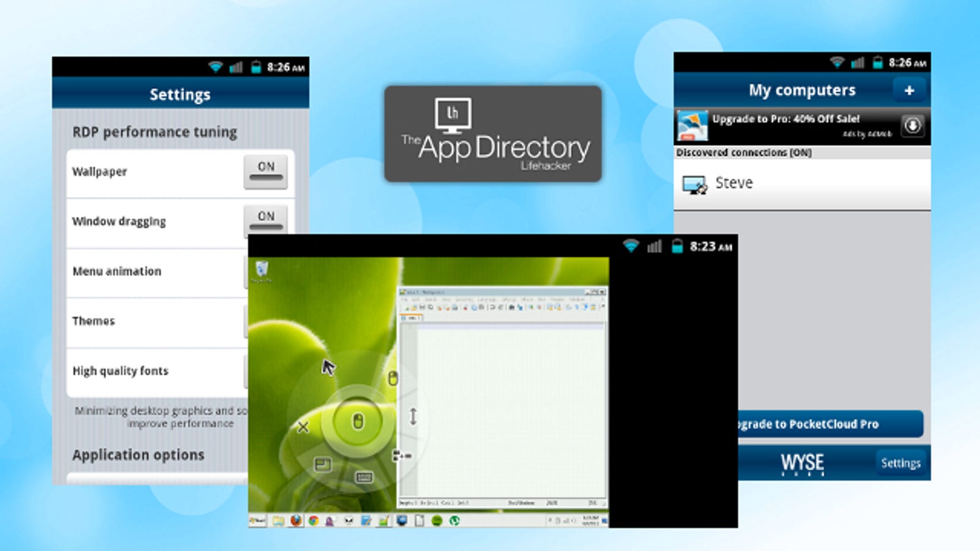Click the WYSE logo
The height and width of the screenshot is (551, 980).
click(x=802, y=464)
